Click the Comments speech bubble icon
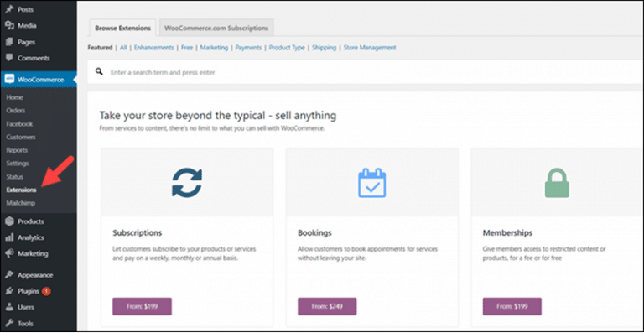 pos(9,58)
